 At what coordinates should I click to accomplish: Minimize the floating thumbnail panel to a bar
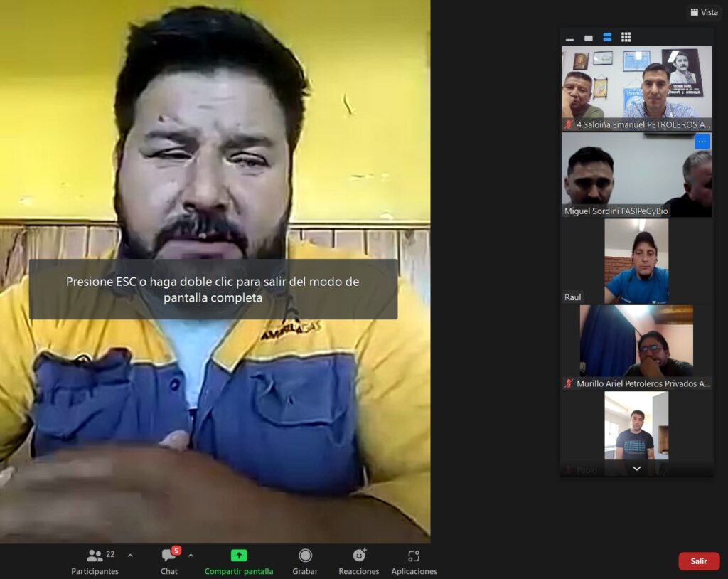click(x=569, y=38)
